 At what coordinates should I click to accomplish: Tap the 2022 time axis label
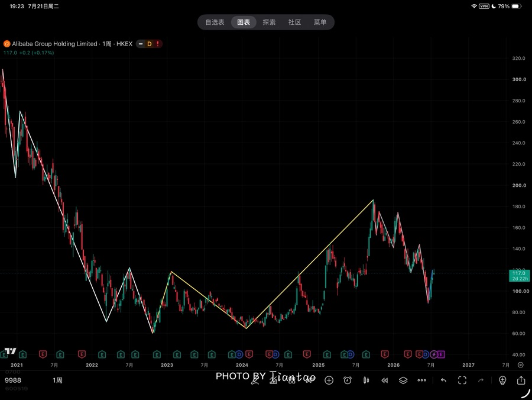(x=92, y=365)
